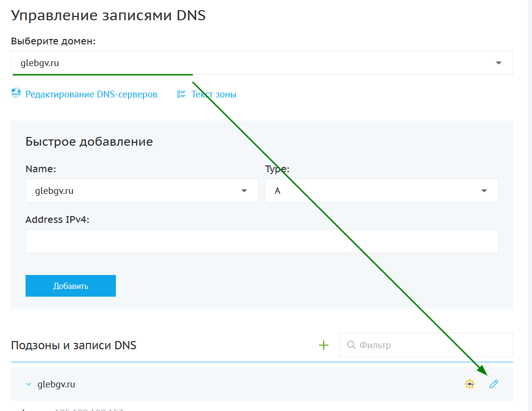Focus the Address IPv4 input field
This screenshot has width=532, height=411.
(262, 241)
